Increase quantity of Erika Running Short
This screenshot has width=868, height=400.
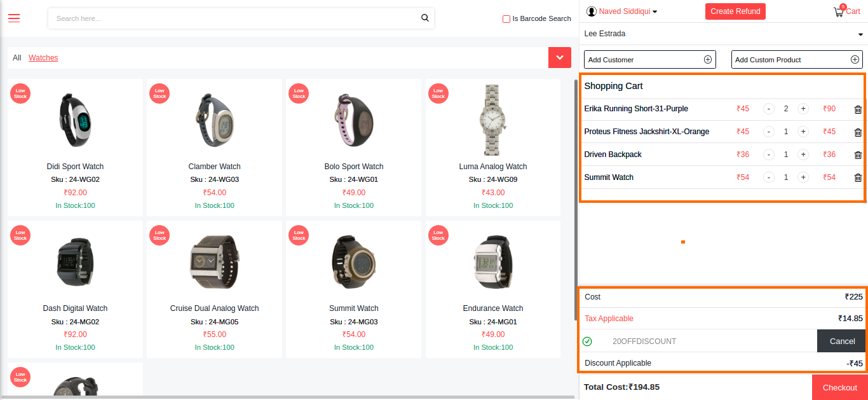coord(803,109)
